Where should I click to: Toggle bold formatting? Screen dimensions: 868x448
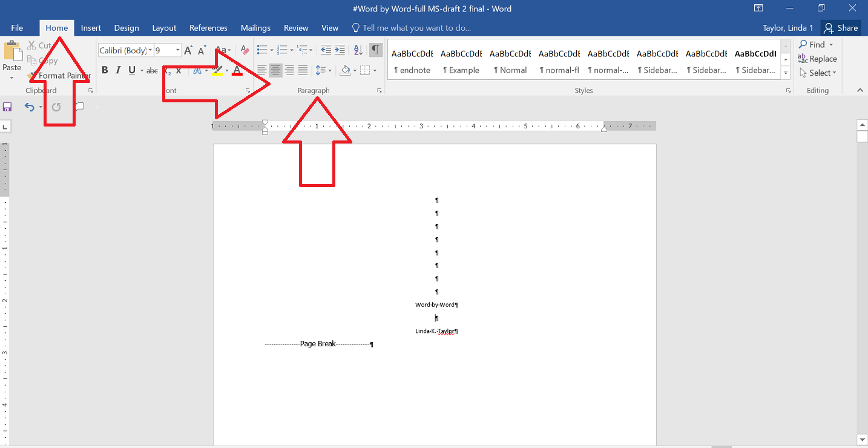coord(105,70)
